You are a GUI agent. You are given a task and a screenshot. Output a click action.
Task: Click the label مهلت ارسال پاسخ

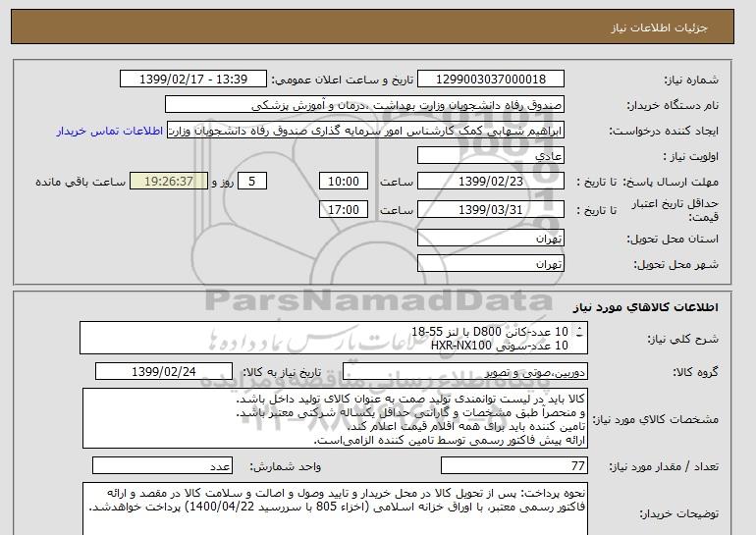coord(672,183)
